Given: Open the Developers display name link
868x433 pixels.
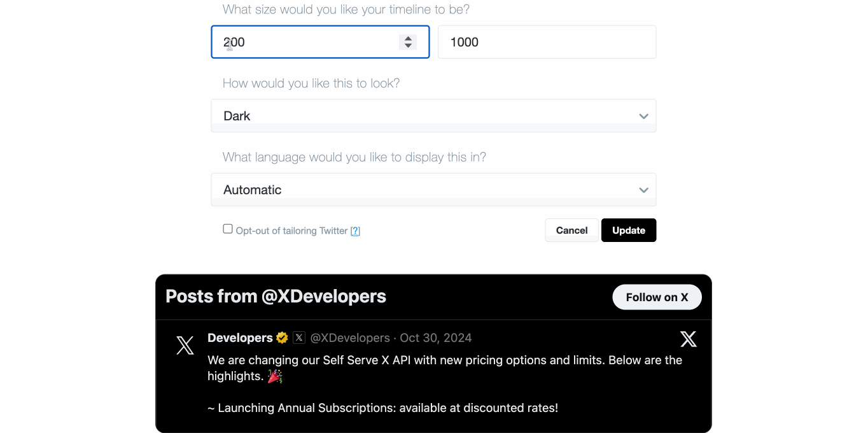Looking at the screenshot, I should 240,338.
